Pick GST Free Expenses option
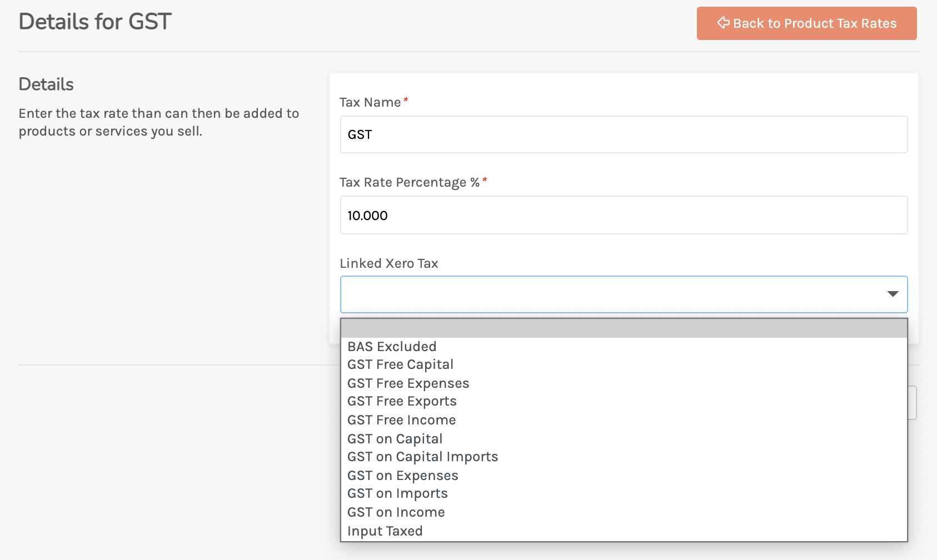 pyautogui.click(x=408, y=383)
